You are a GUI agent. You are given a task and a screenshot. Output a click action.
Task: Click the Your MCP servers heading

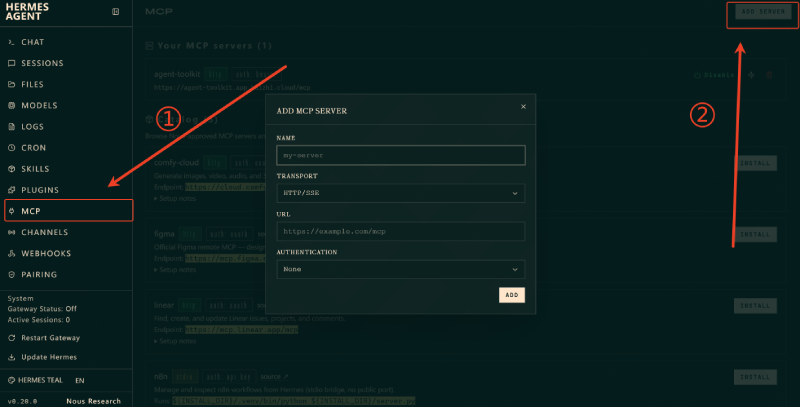point(214,46)
